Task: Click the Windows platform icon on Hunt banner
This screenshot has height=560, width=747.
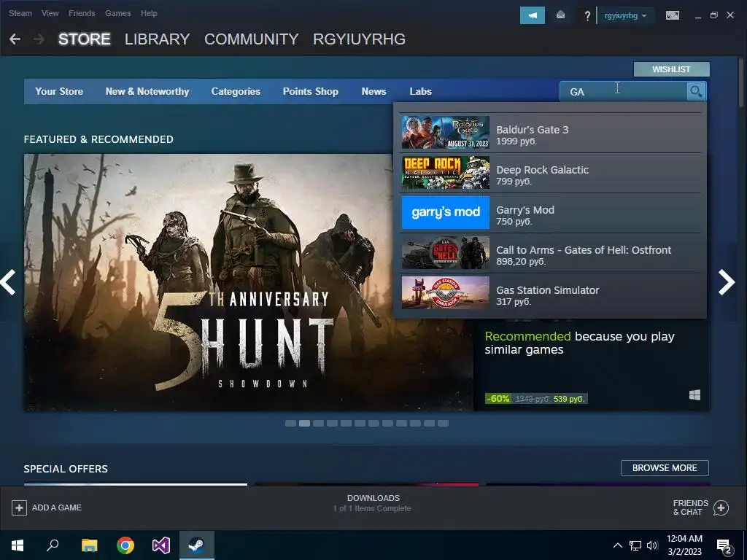Action: [x=694, y=394]
